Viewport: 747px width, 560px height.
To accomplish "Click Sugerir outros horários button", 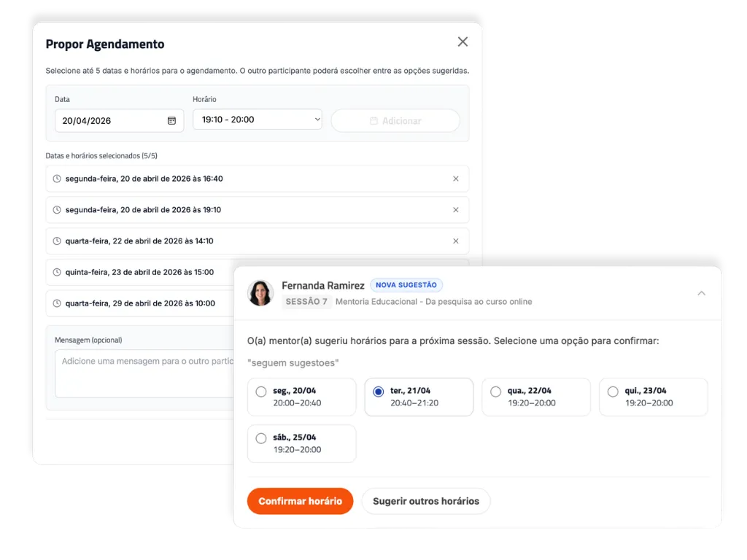I will (425, 502).
